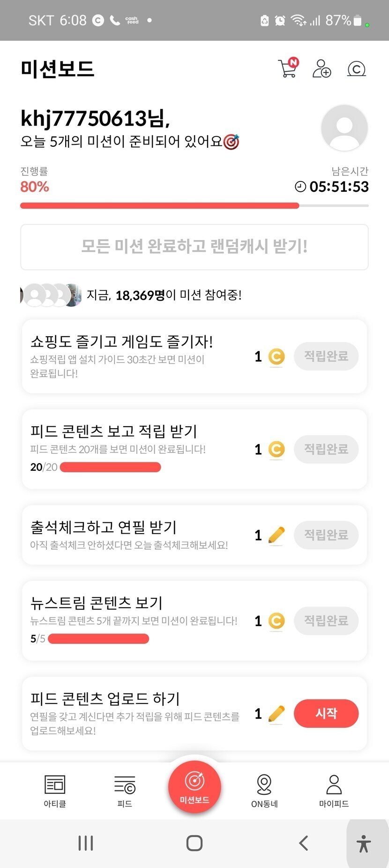Screen dimensions: 389x868
Task: Click the overall mission progress bar
Action: (x=194, y=205)
